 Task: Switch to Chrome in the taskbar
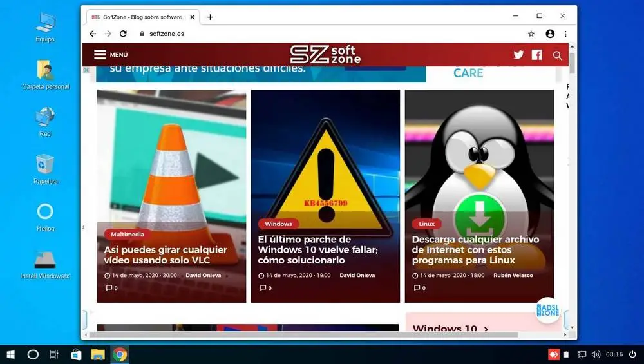coord(120,354)
